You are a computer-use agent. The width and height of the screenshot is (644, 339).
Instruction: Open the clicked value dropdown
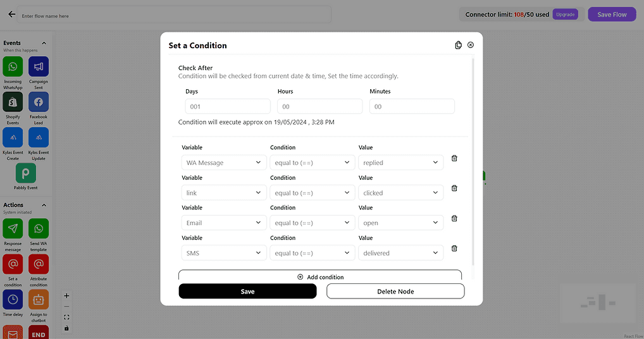[401, 193]
